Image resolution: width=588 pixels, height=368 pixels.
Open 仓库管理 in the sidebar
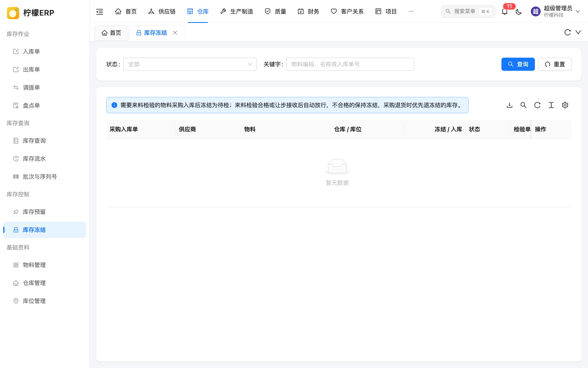click(45, 283)
